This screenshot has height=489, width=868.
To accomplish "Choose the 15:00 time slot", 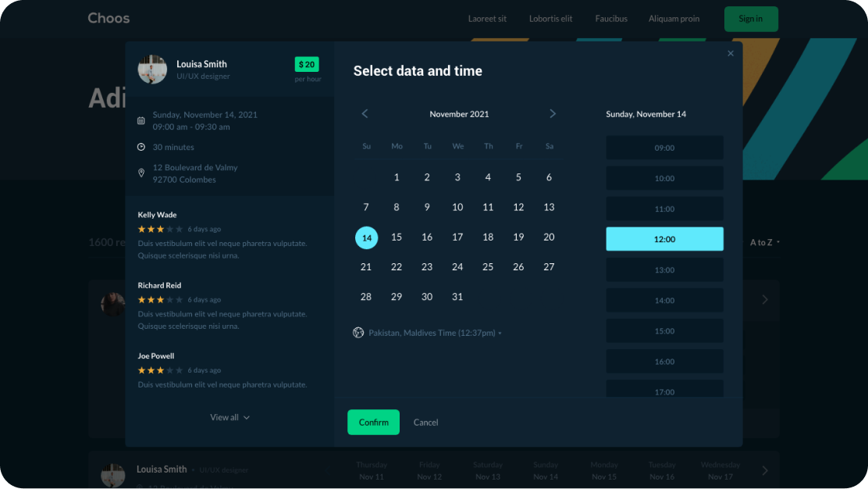I will (664, 330).
